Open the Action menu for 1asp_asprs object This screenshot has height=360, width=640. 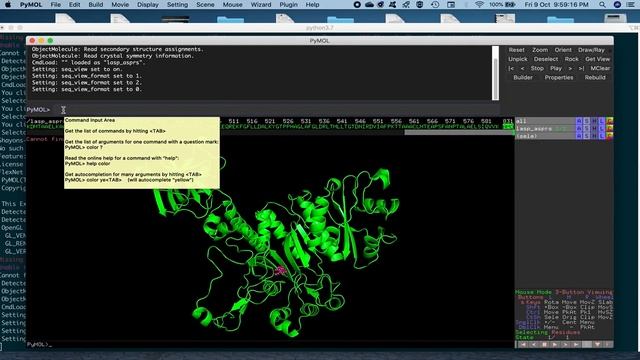(579, 129)
